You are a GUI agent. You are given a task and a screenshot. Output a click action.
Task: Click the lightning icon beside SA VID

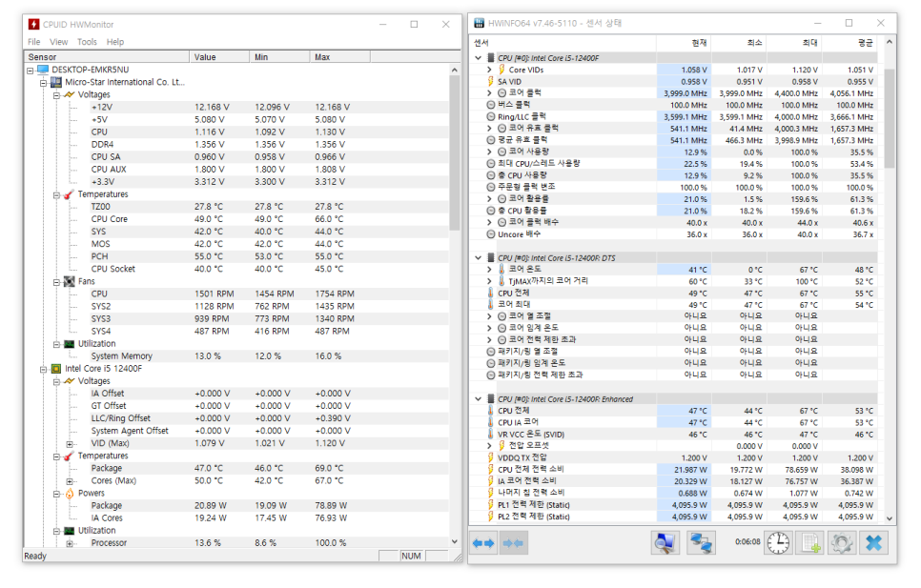(x=490, y=82)
